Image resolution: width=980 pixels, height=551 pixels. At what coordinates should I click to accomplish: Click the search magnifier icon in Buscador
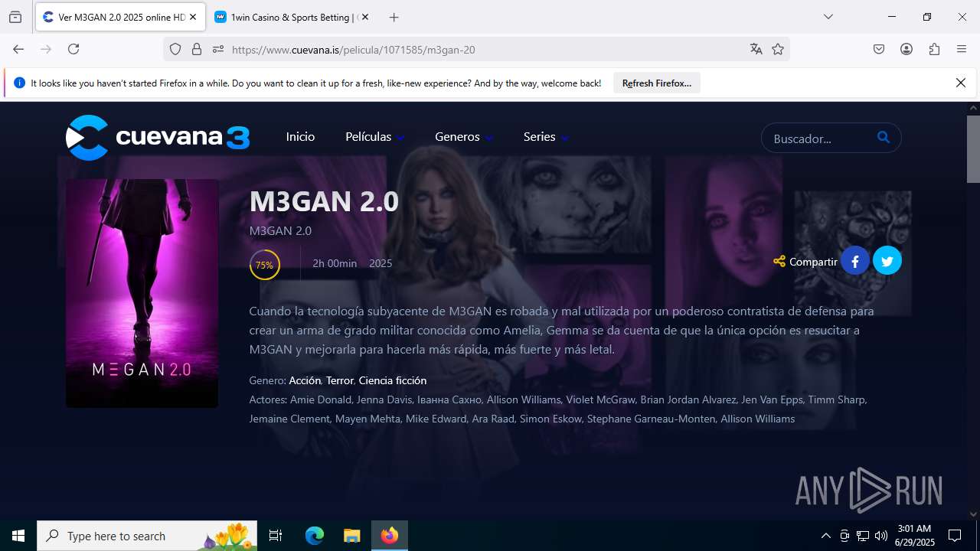884,138
